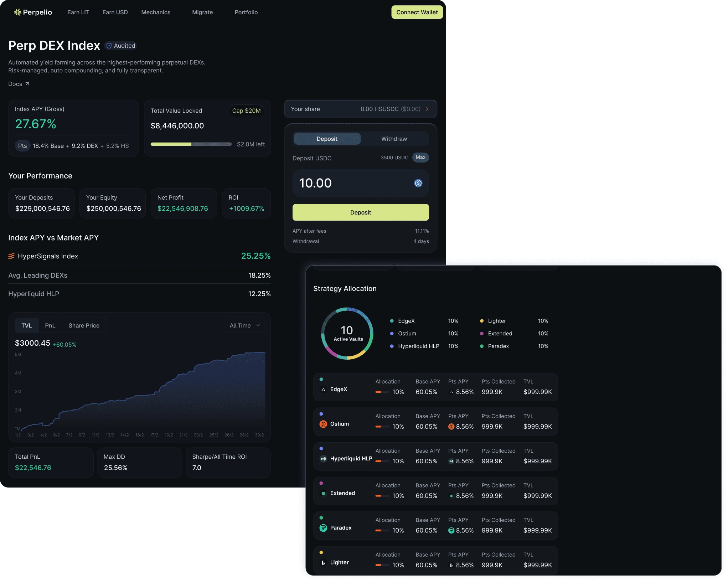
Task: Click the 27.67% Index APY value
Action: [36, 124]
